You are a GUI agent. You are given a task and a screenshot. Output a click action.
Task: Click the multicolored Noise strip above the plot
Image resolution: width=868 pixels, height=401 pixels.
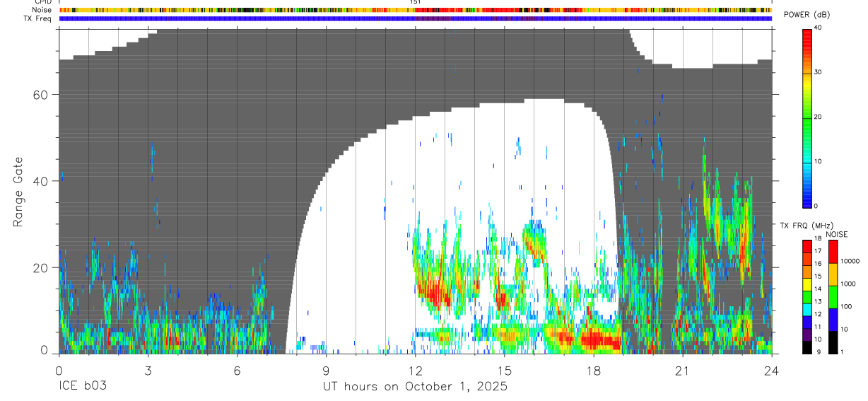coord(416,10)
